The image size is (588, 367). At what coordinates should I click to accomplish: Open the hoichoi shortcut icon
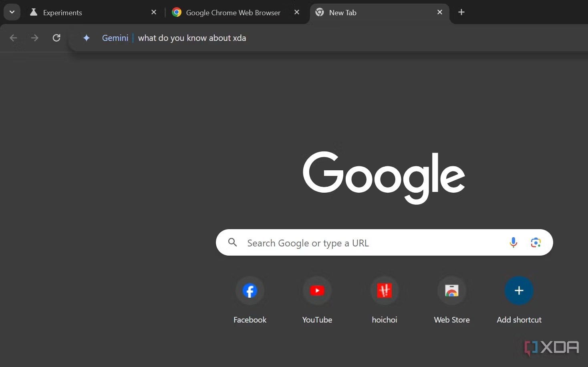click(x=385, y=290)
